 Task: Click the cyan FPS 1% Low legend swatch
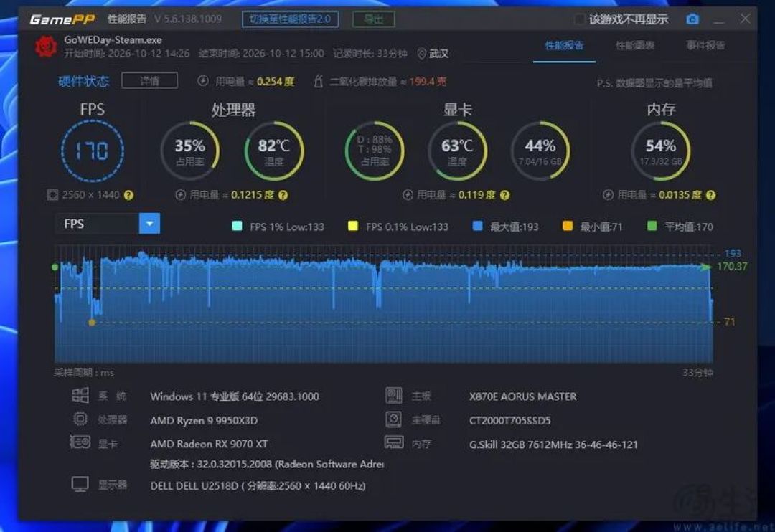click(x=238, y=227)
